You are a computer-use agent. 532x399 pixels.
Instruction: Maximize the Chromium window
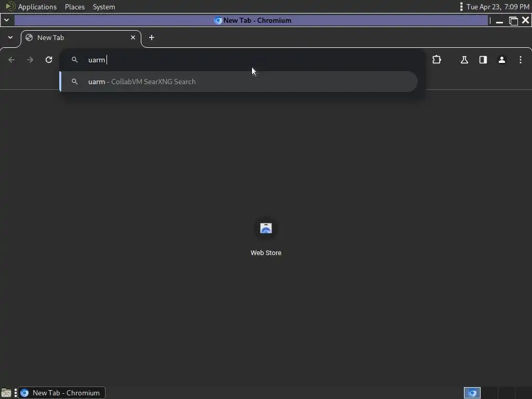tap(513, 20)
